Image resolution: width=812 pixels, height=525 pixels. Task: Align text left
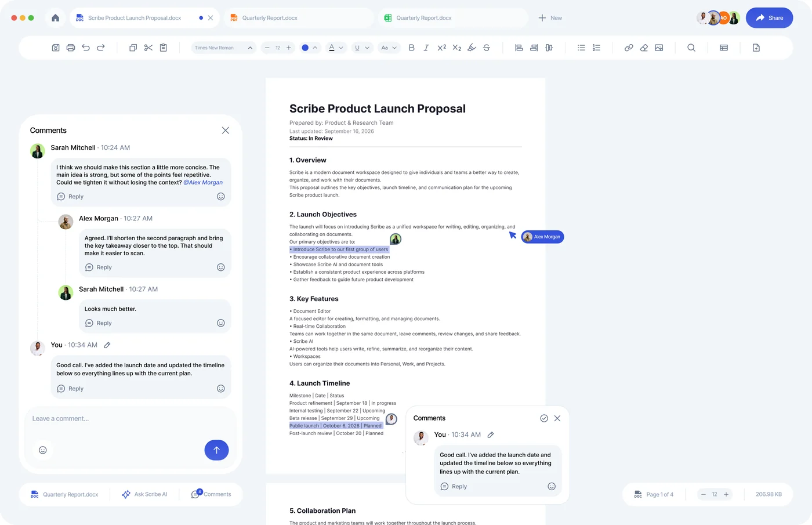[519, 48]
